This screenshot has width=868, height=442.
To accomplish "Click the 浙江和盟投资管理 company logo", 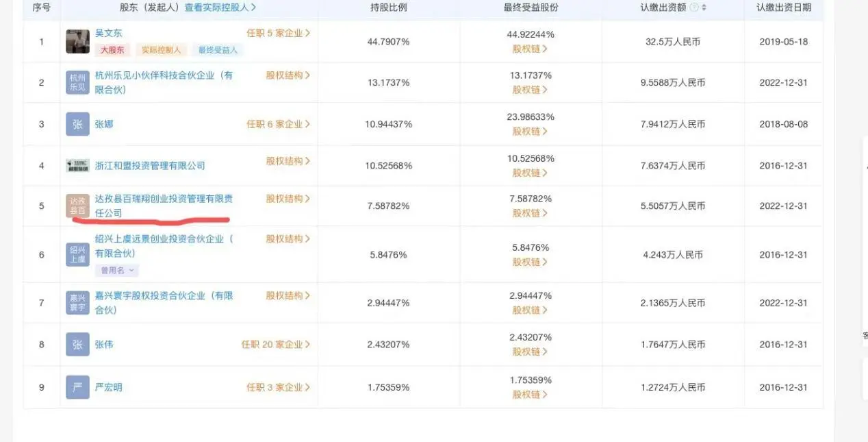I will [x=77, y=165].
